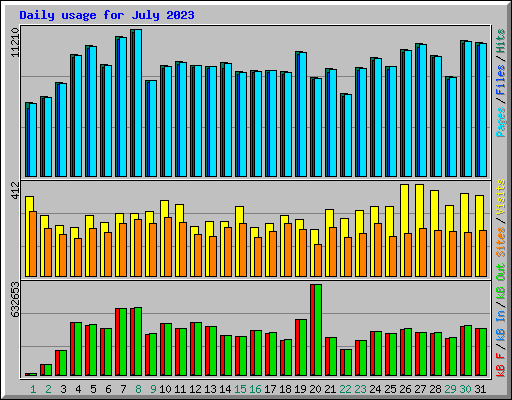
Task: Select day label 5 on the axis
Action: click(x=93, y=389)
